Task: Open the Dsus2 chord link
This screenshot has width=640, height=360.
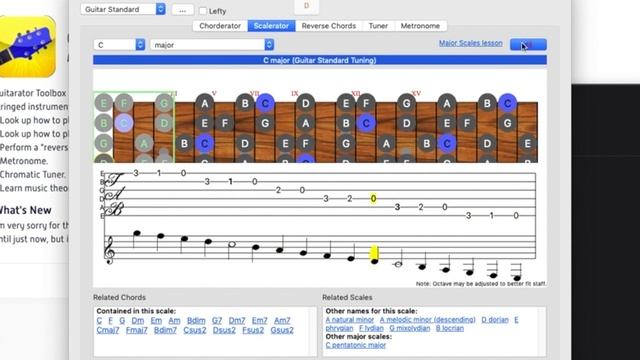Action: (x=224, y=330)
